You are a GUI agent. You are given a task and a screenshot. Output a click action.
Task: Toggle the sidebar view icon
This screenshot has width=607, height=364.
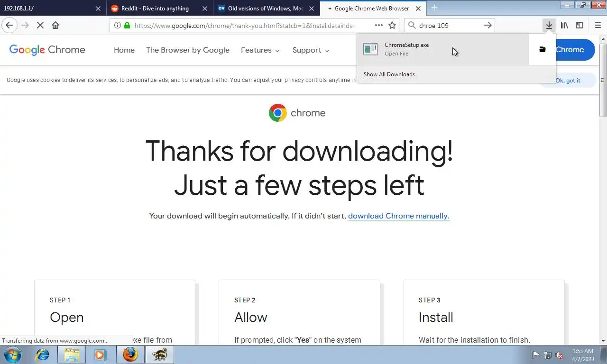tap(579, 26)
